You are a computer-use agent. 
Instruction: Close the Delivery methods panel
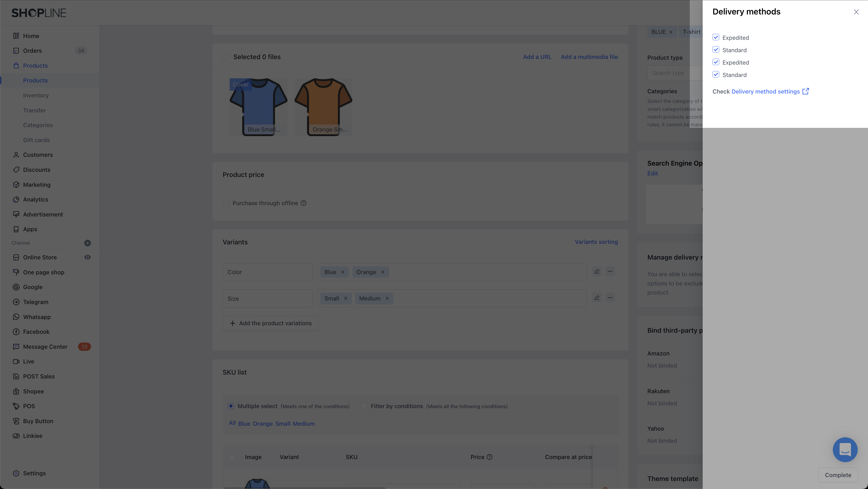point(856,12)
